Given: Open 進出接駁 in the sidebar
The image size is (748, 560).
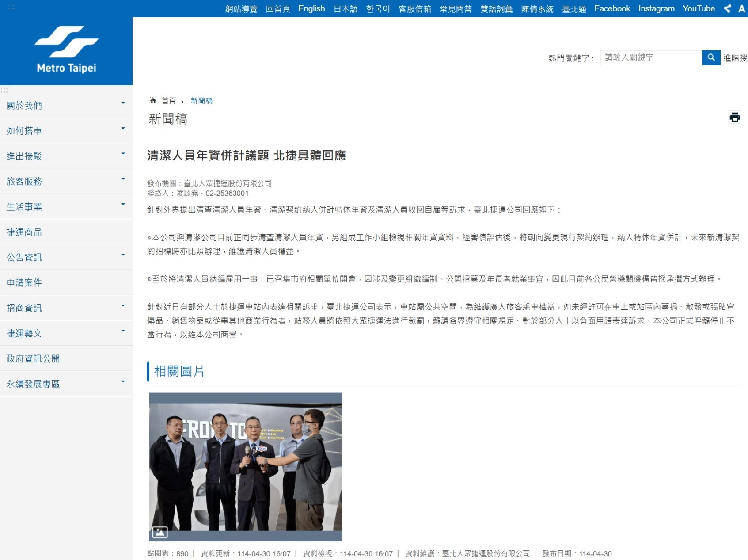Looking at the screenshot, I should [x=24, y=156].
